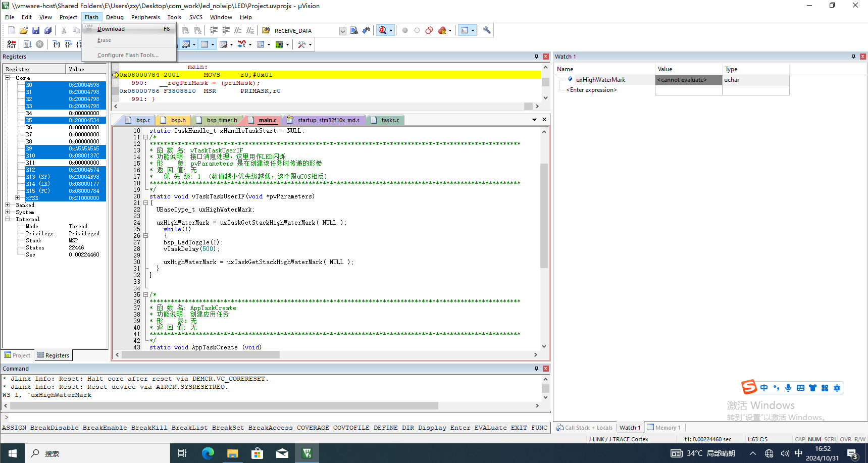This screenshot has width=868, height=463.
Task: Expand the System register group
Action: [8, 212]
